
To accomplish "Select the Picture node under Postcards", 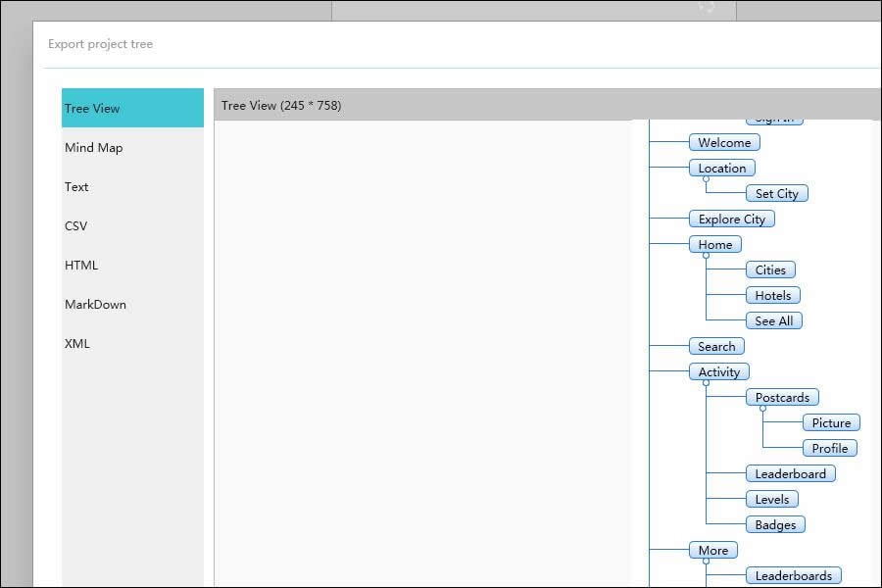I will (830, 423).
